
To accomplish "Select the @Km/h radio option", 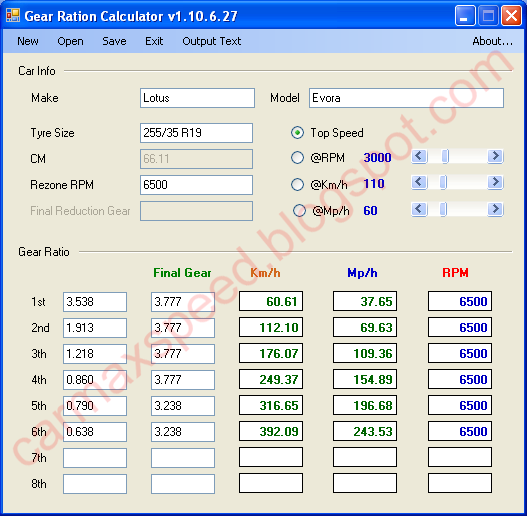I will 297,184.
